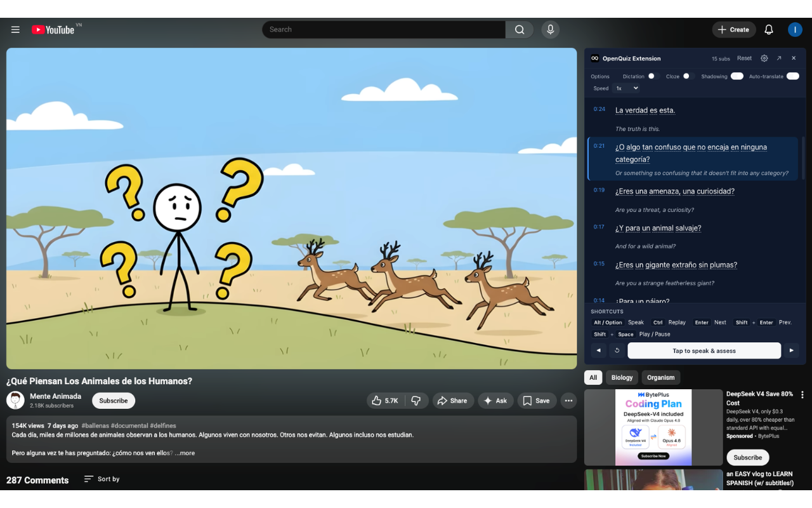
Task: Select the Organism filter chip
Action: 660,377
